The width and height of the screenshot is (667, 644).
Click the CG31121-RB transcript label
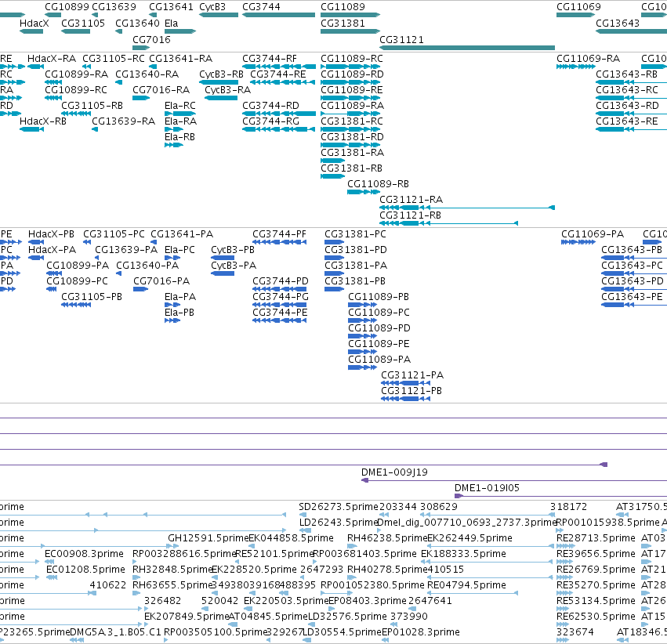tap(410, 215)
